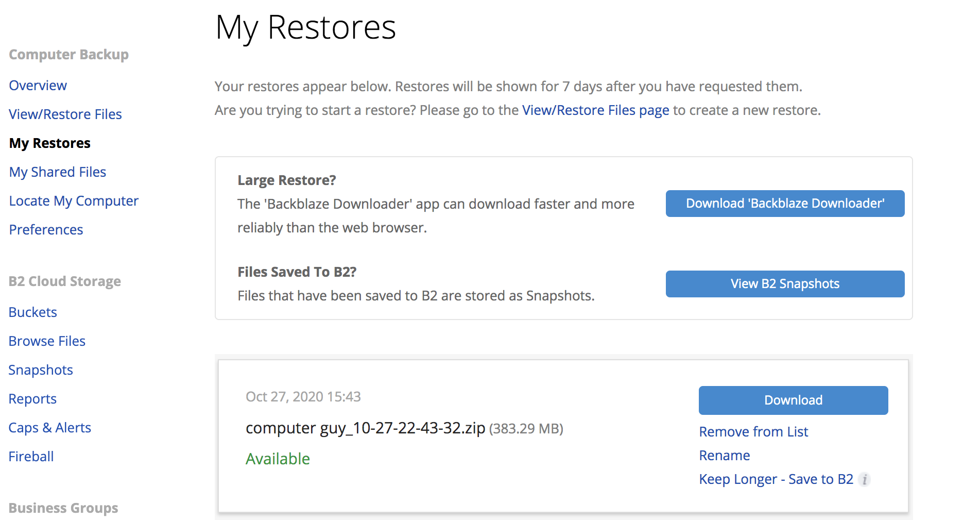This screenshot has height=520, width=980.
Task: Click the Available status text
Action: click(x=278, y=459)
